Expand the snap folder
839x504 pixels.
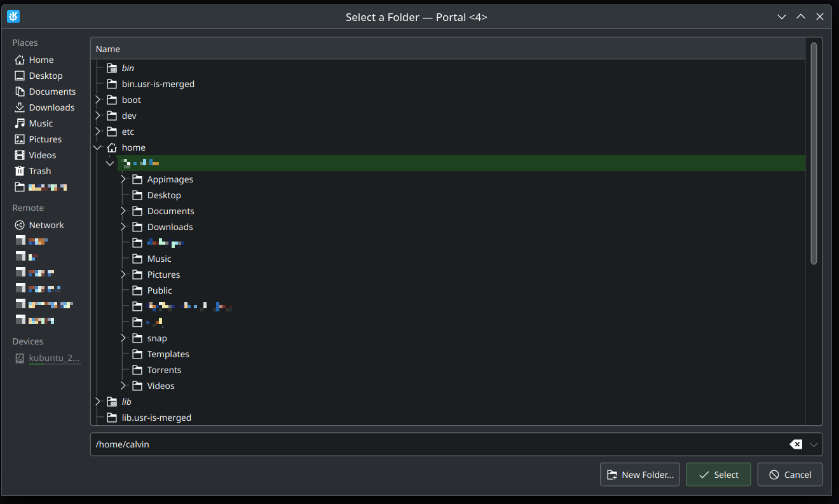click(123, 338)
